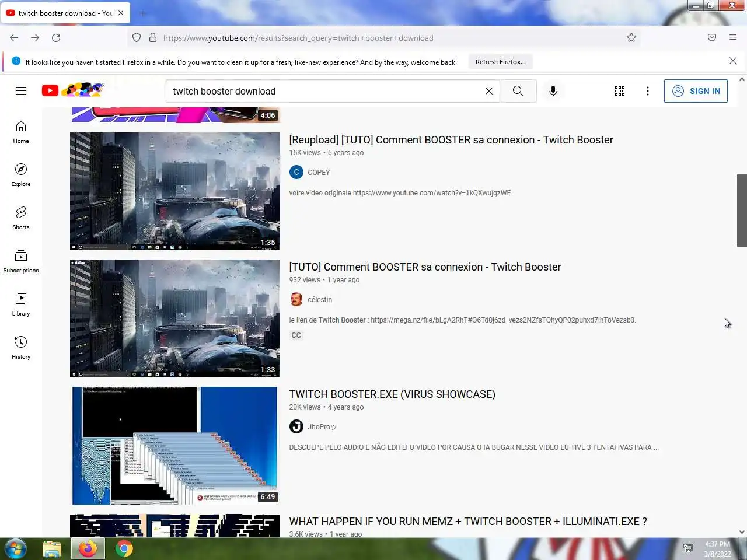747x560 pixels.
Task: Open the taskbar clock showing 4:37 PM
Action: [x=717, y=549]
